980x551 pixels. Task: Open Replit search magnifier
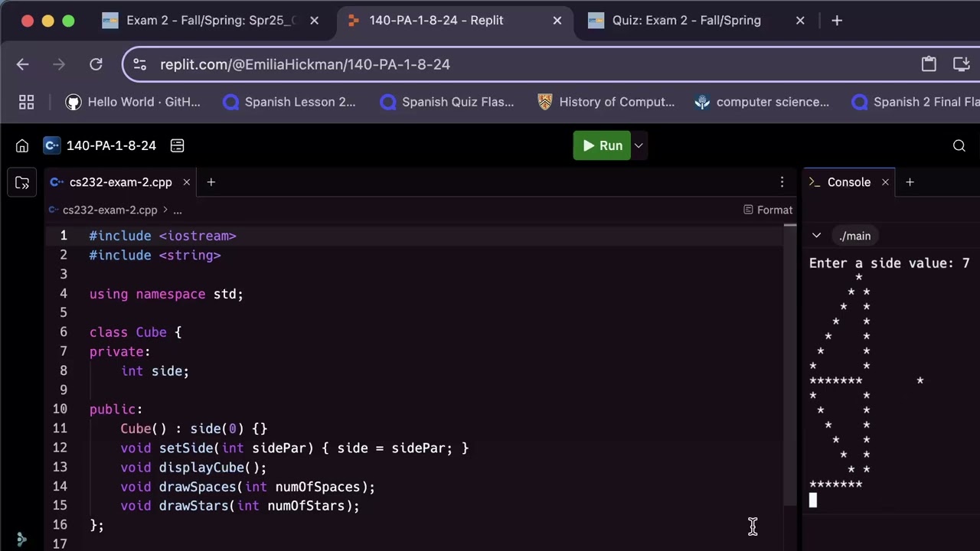pyautogui.click(x=959, y=145)
